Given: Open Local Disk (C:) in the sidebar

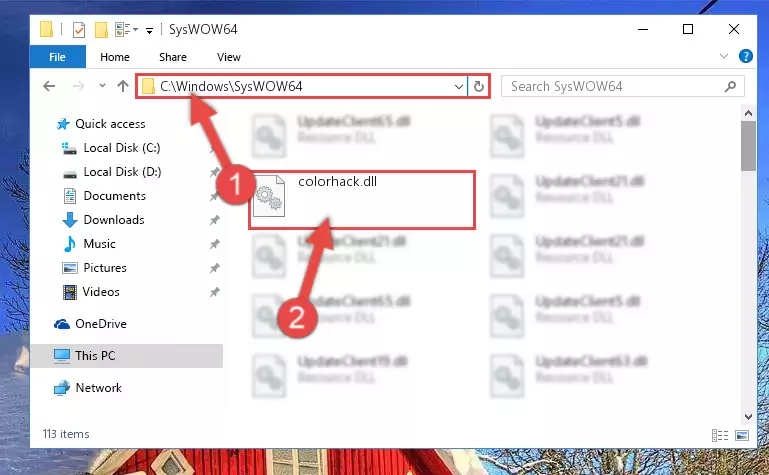Looking at the screenshot, I should 122,148.
